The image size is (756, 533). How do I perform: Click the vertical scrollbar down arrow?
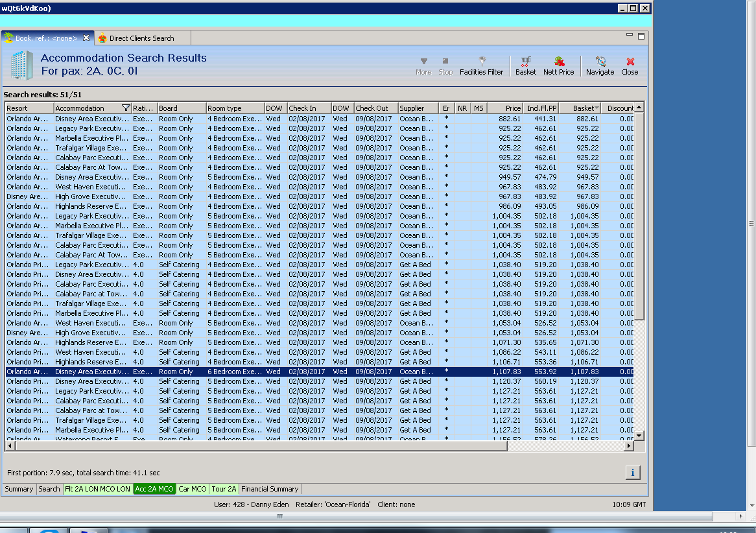click(x=639, y=435)
